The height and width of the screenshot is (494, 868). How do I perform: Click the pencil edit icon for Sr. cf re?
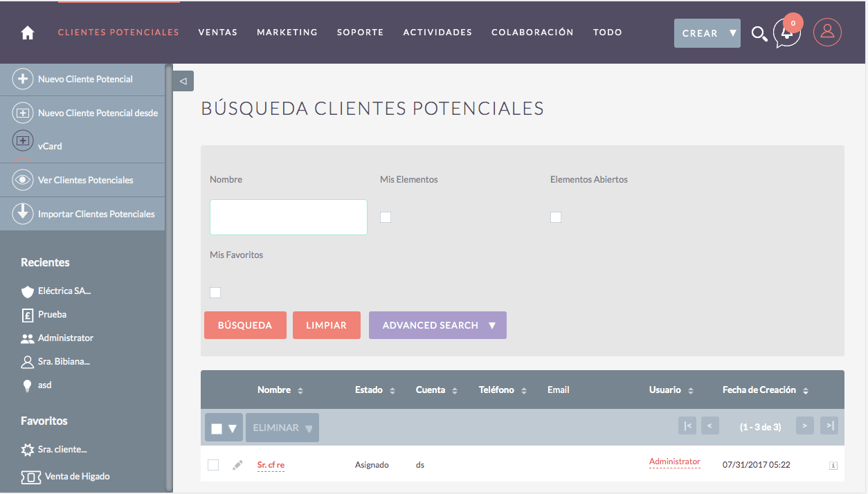[x=237, y=465]
